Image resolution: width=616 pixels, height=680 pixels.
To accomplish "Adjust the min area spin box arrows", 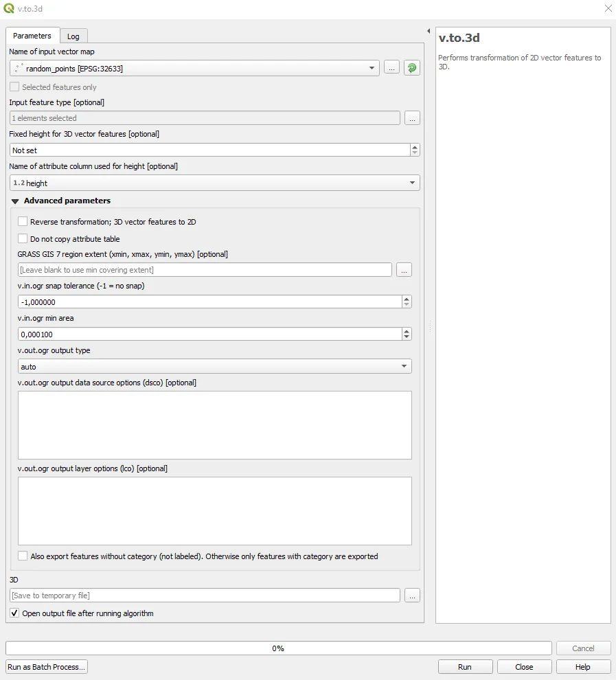I will 406,334.
